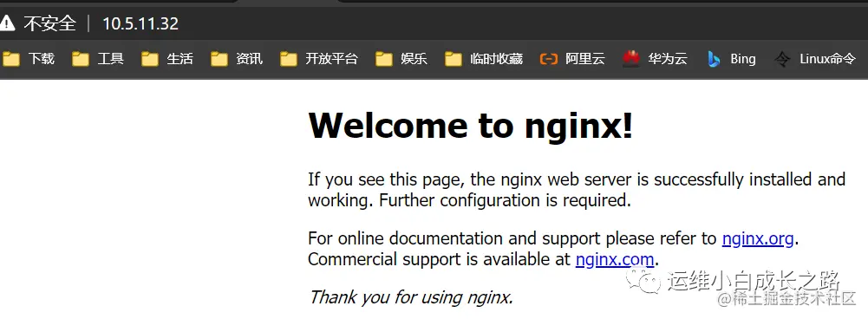Image resolution: width=868 pixels, height=319 pixels.
Task: Follow the nginx.org link
Action: click(758, 238)
